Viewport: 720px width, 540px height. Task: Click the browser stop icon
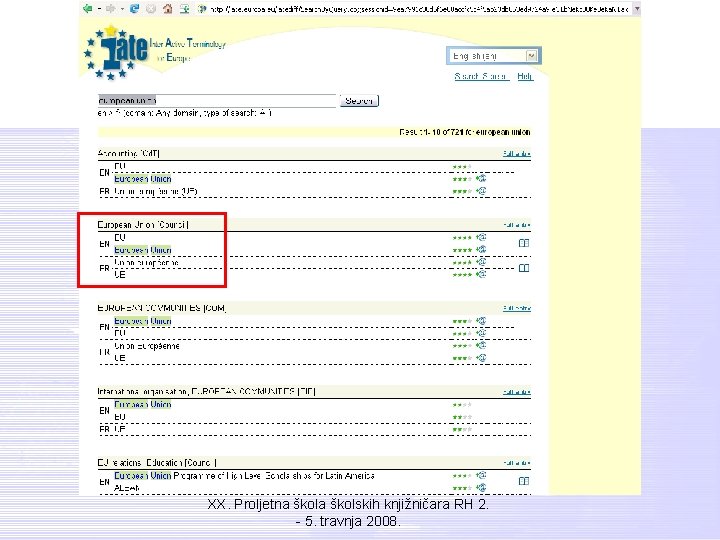tap(151, 8)
